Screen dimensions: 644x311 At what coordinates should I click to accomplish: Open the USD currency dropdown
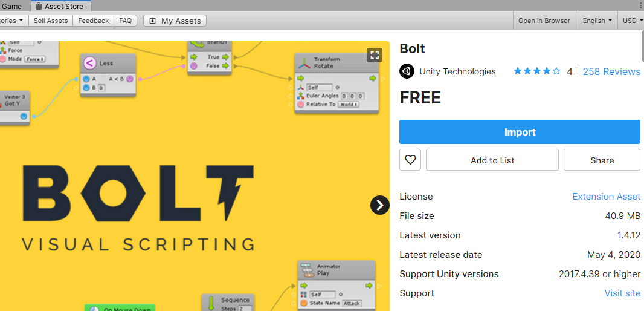[632, 21]
